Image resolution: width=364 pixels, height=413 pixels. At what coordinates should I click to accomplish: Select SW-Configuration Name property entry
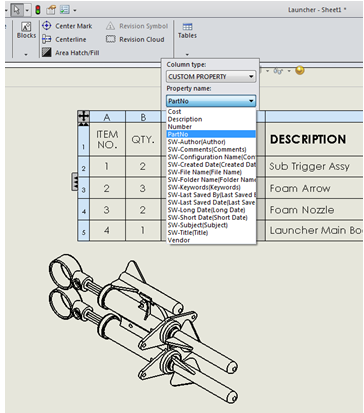[x=211, y=157]
